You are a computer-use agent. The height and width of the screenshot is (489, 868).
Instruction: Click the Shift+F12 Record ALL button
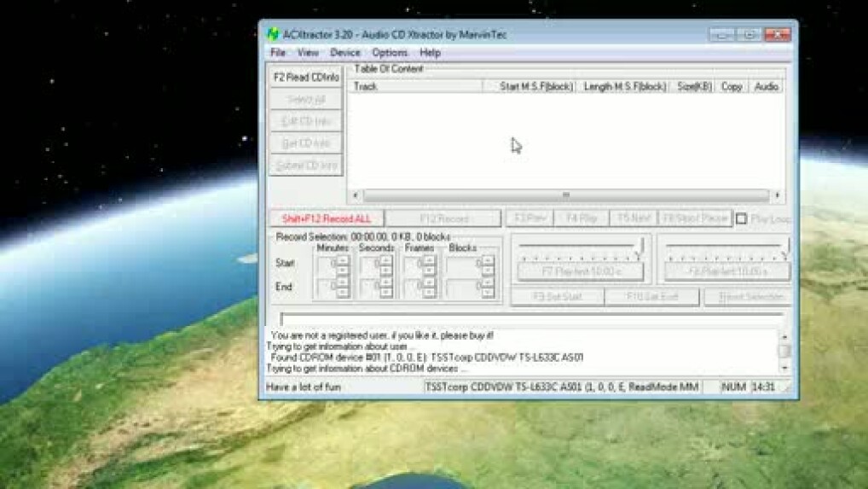(x=326, y=218)
